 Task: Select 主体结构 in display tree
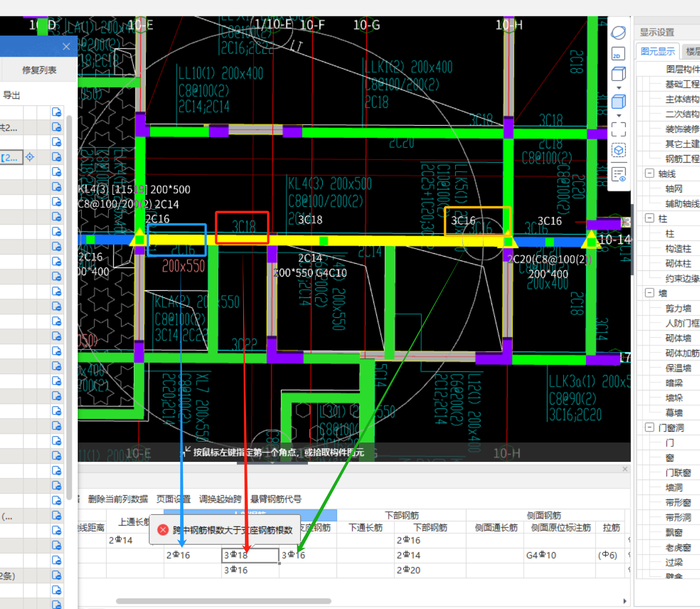(682, 99)
